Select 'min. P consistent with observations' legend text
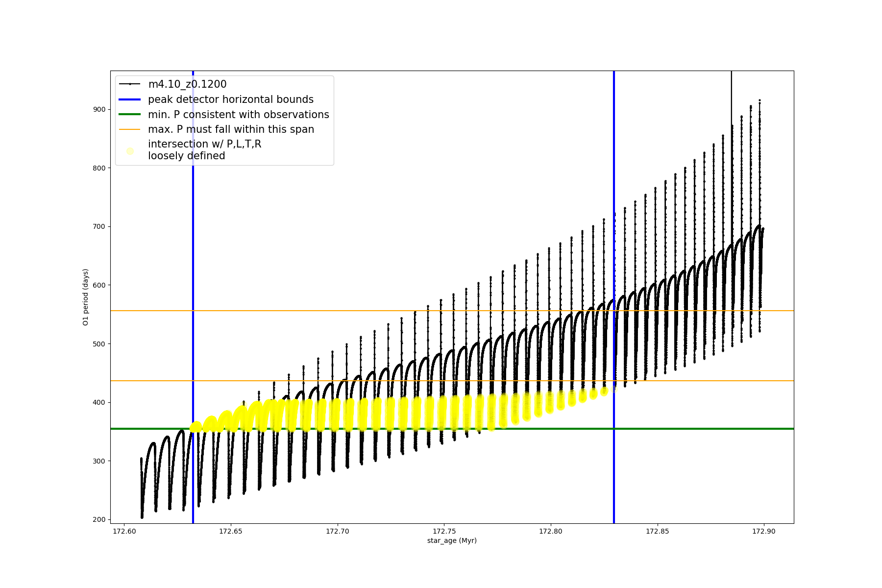The height and width of the screenshot is (588, 882). 238,115
